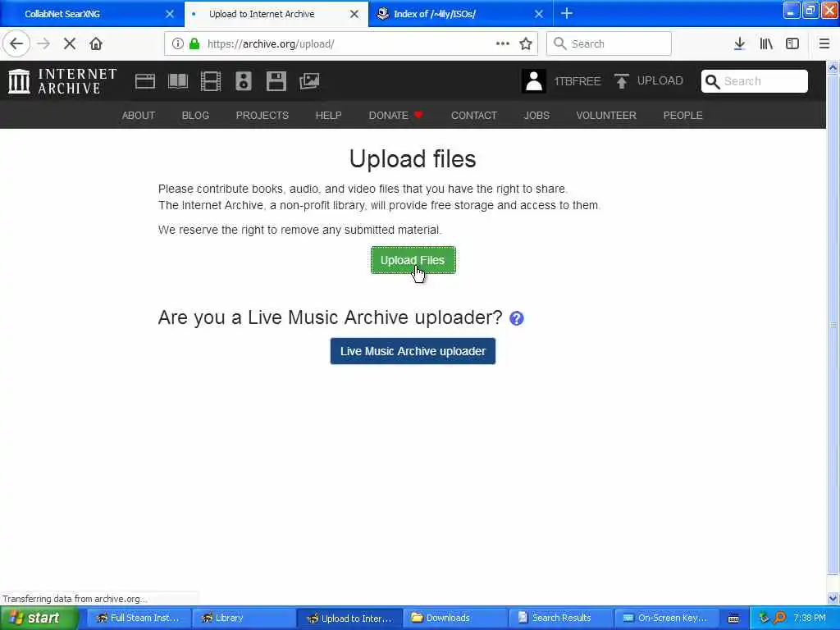Click the Firefox Search input box
This screenshot has width=840, height=630.
[x=609, y=44]
